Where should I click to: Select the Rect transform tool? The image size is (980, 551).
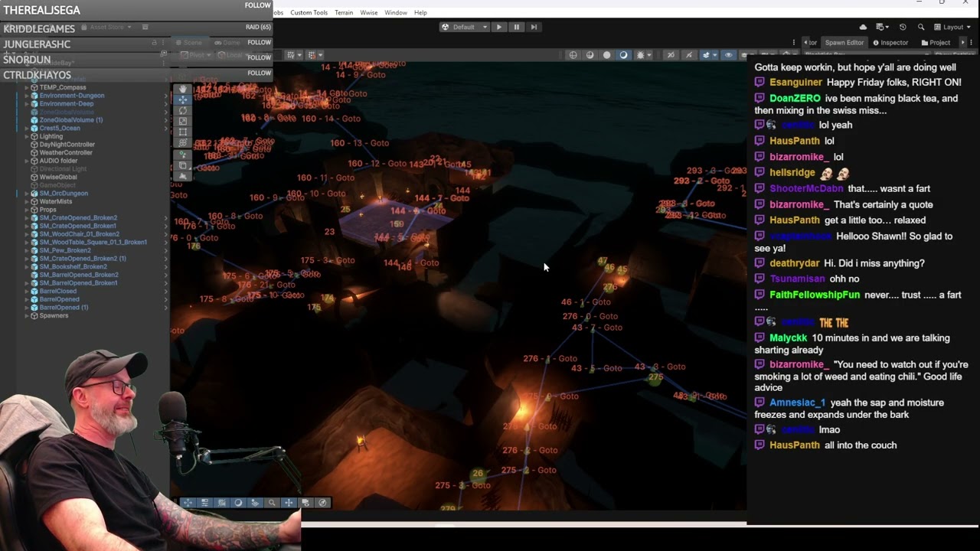click(182, 132)
